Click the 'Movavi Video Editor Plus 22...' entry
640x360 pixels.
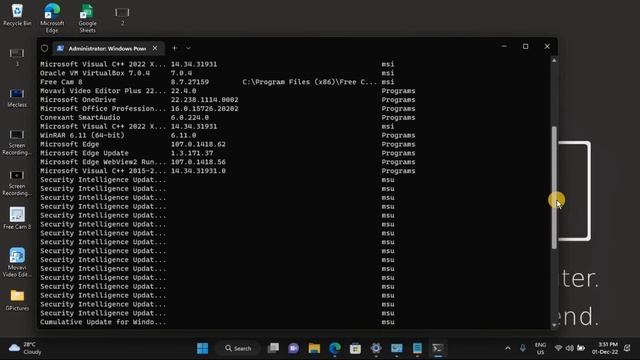pyautogui.click(x=103, y=91)
